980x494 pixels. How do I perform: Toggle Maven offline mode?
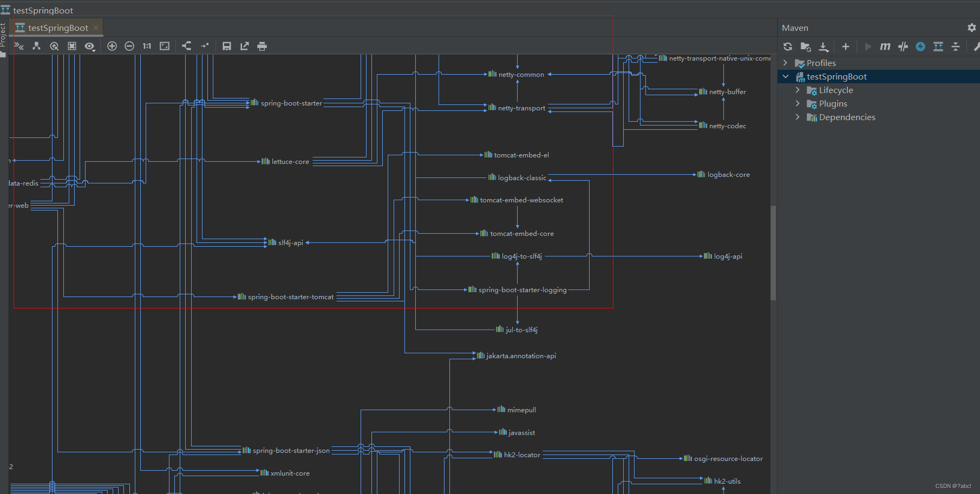click(x=903, y=47)
